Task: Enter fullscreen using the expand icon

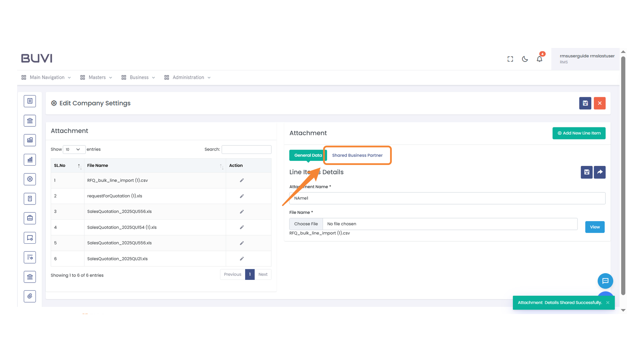Action: point(510,59)
